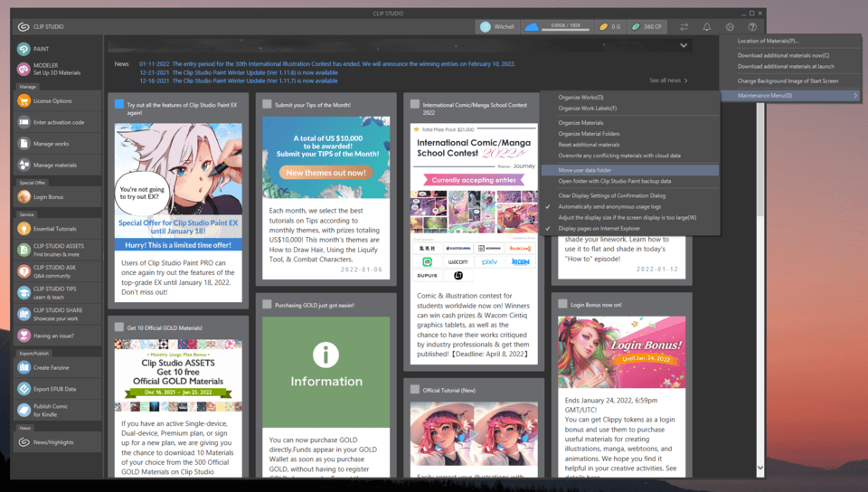Click Currently accepting entries banner

point(474,180)
